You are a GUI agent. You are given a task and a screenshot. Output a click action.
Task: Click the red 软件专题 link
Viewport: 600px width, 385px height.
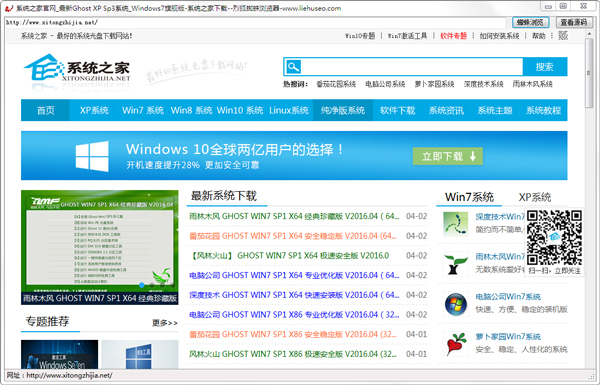pyautogui.click(x=453, y=36)
